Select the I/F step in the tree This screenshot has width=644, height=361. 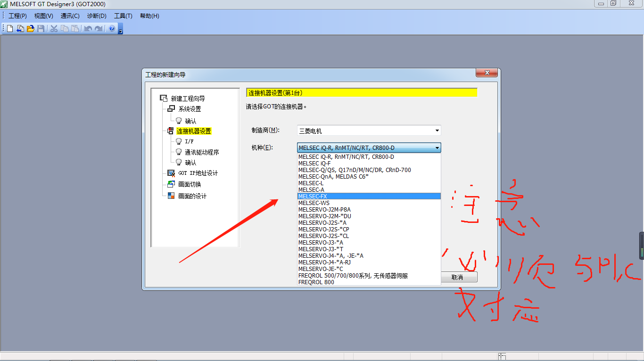[189, 141]
